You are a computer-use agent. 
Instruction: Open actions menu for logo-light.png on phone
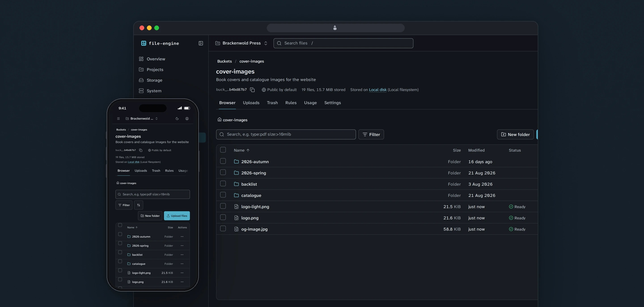pyautogui.click(x=182, y=273)
